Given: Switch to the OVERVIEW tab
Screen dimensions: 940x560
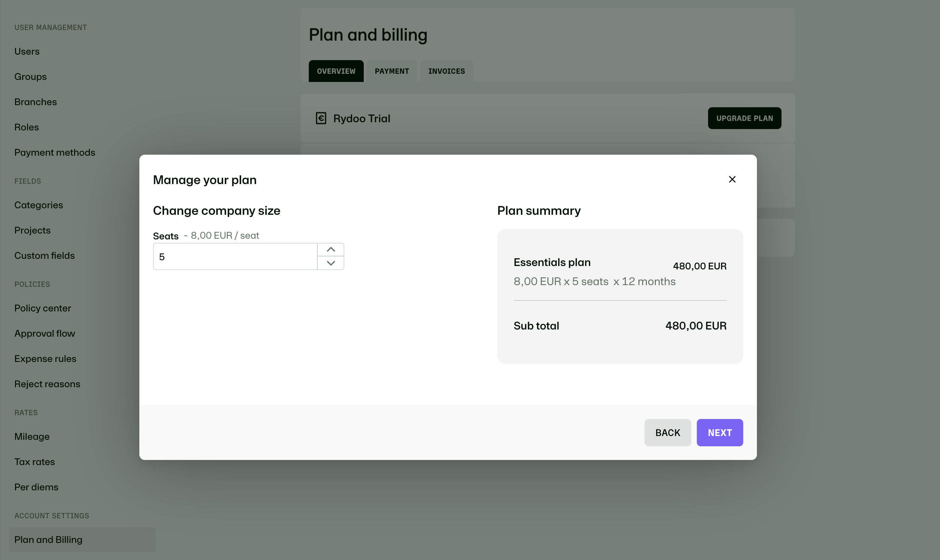Looking at the screenshot, I should (336, 71).
